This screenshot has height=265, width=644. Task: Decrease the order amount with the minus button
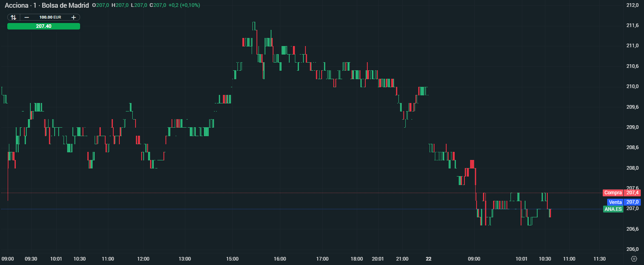(27, 17)
